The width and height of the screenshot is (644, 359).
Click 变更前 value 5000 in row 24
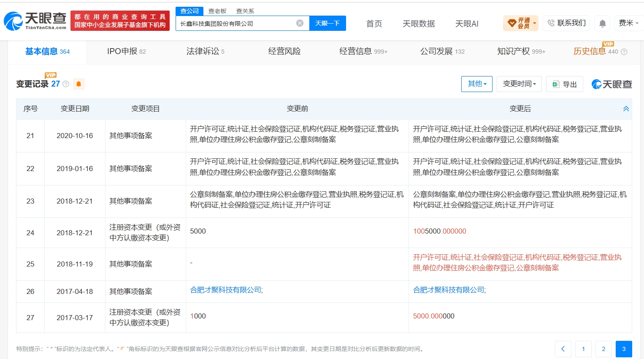[x=198, y=231]
